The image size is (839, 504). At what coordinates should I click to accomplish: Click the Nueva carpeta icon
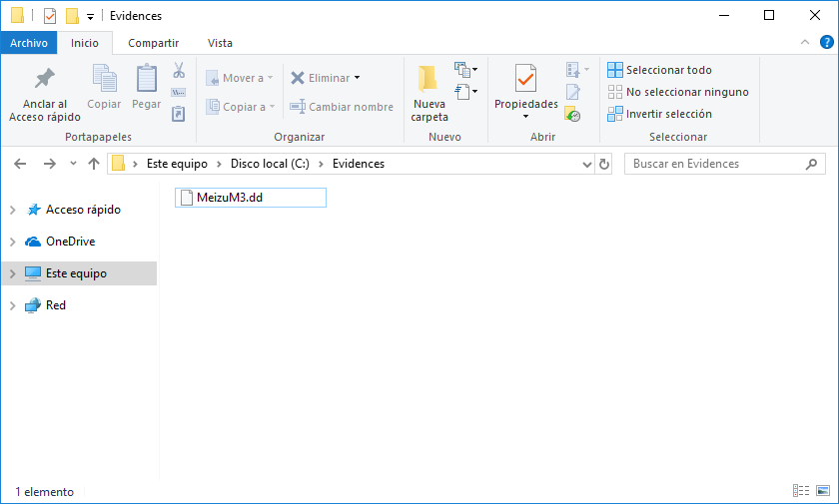pyautogui.click(x=428, y=79)
